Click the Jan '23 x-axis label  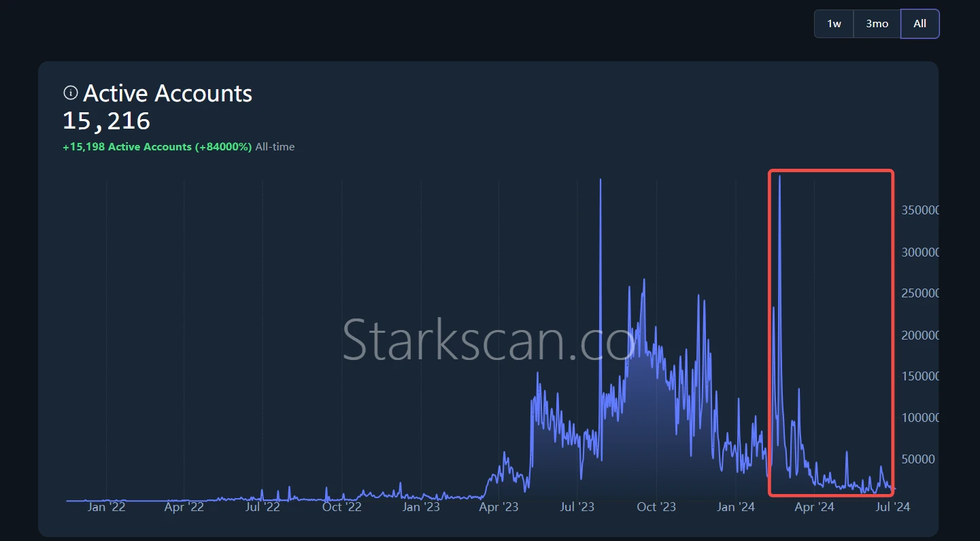pos(421,507)
